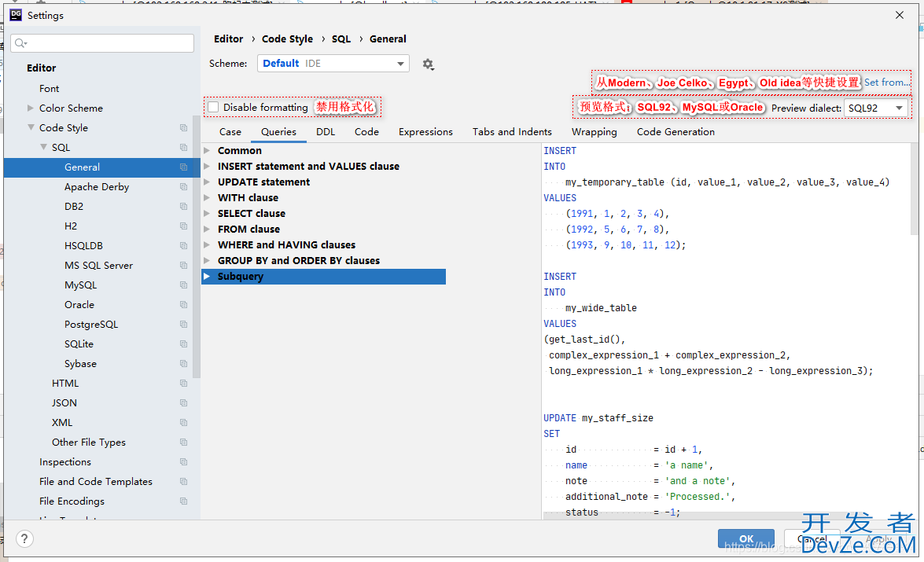
Task: Expand the Common section
Action: [x=207, y=151]
